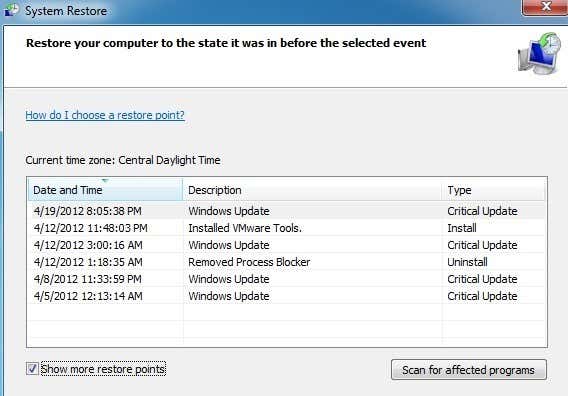The image size is (568, 396).
Task: Sort list by Date and Time column
Action: [x=105, y=190]
